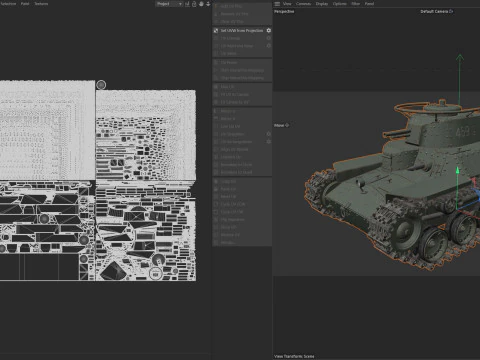
Task: Select Fit Canvas to UV entry
Action: coord(242,102)
